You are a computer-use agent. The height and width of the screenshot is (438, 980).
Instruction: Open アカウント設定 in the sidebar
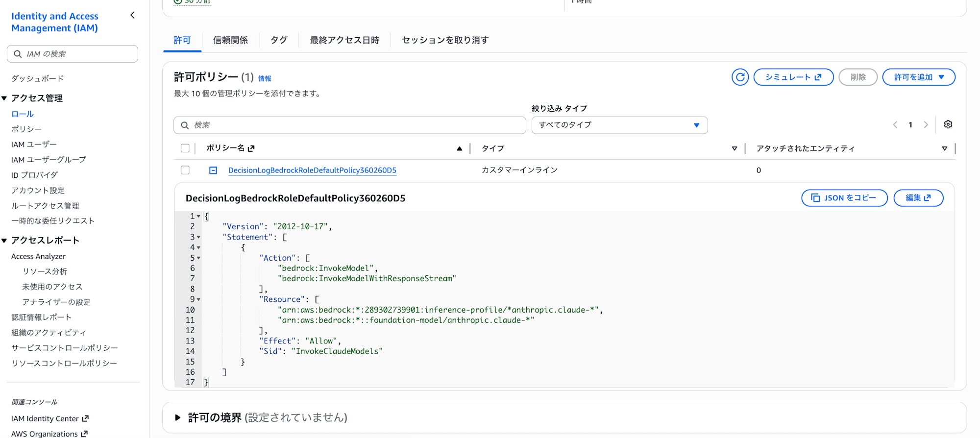point(38,190)
